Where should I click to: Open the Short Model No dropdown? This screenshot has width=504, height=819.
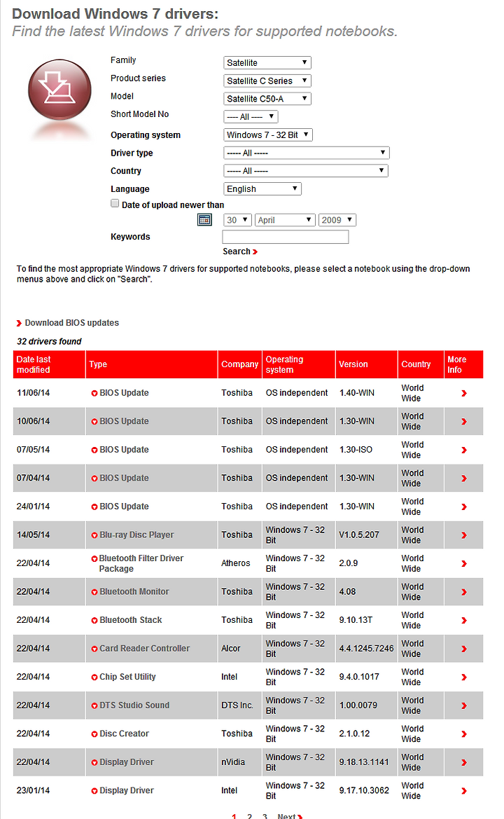(251, 116)
